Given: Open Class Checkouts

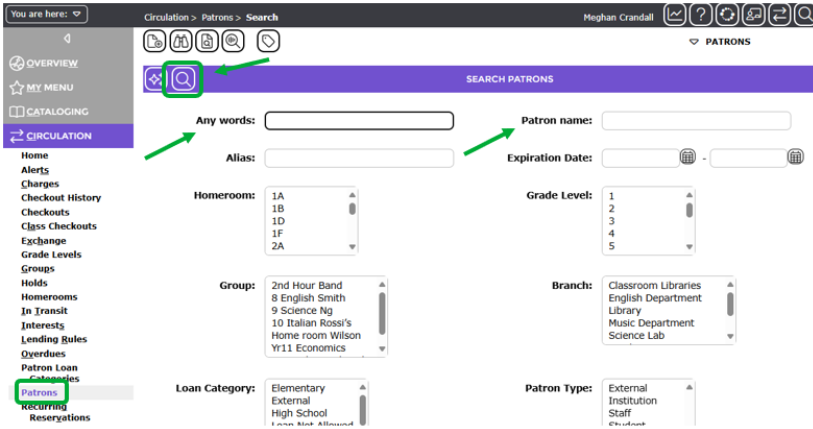Looking at the screenshot, I should pos(59,226).
